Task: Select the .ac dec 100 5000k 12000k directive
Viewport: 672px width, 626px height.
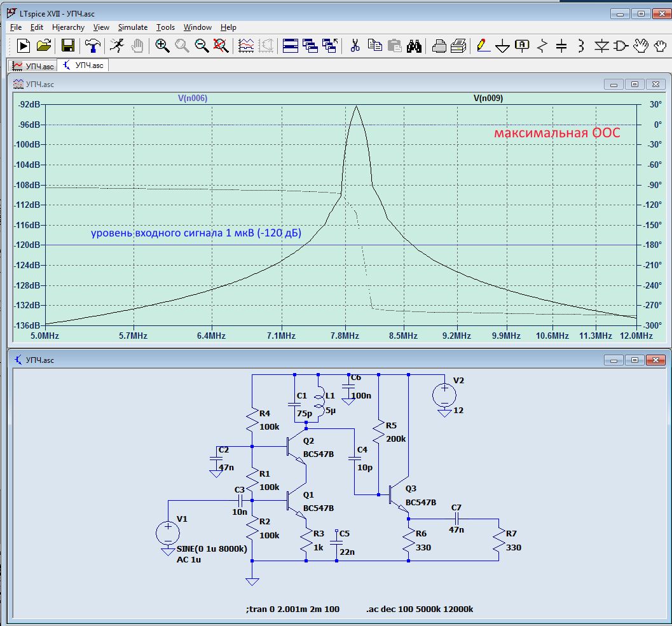Action: click(x=420, y=609)
